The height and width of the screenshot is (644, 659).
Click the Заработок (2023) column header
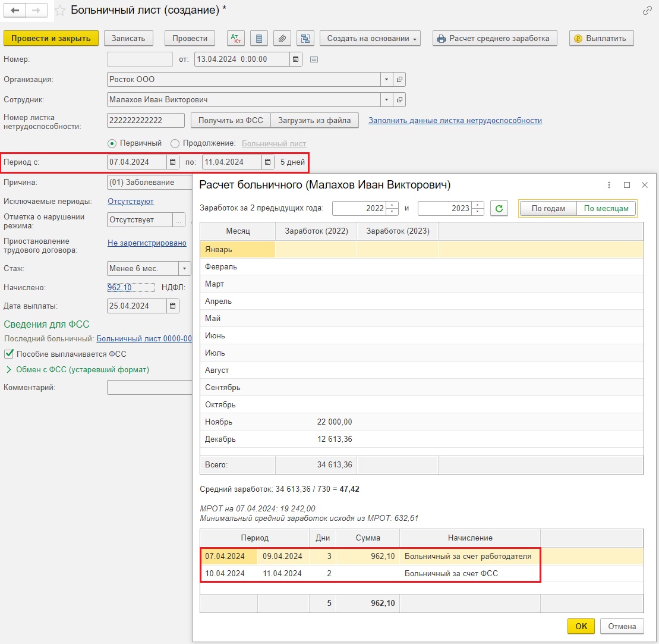[x=398, y=231]
